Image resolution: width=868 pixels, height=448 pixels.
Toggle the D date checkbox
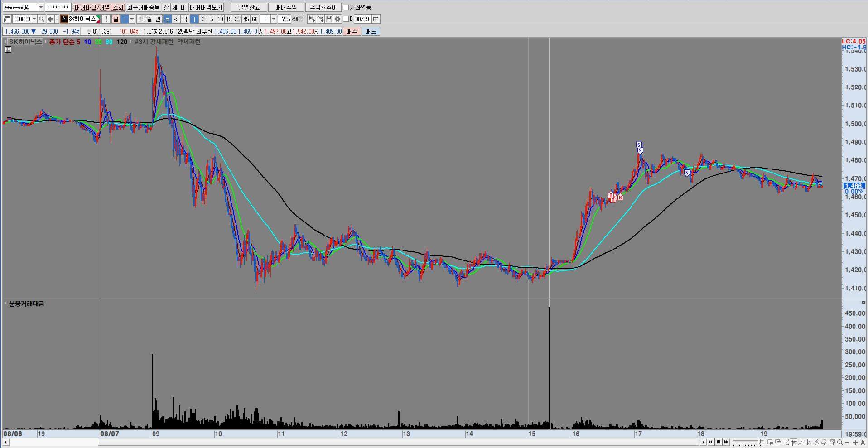click(346, 19)
